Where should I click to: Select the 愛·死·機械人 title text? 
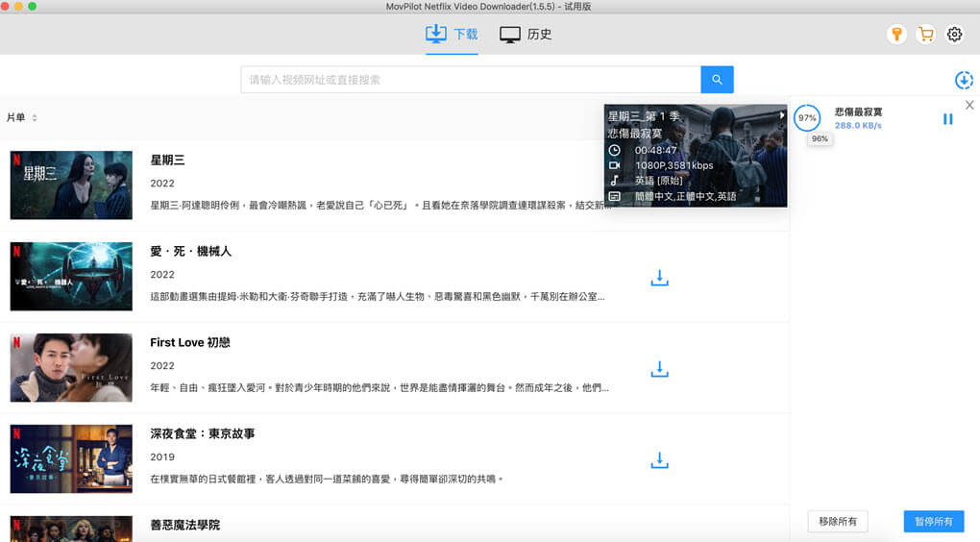(x=190, y=252)
